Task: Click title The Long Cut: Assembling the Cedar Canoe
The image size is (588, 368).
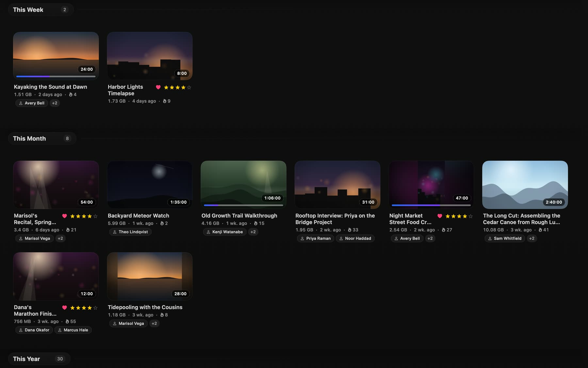Action: pyautogui.click(x=522, y=219)
